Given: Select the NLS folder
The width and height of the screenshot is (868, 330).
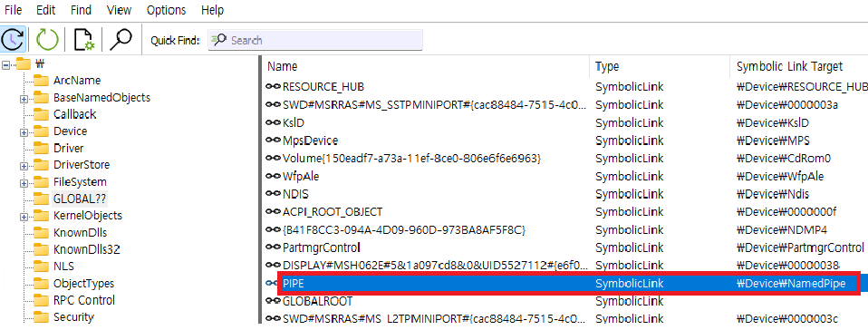Looking at the screenshot, I should click(x=64, y=266).
